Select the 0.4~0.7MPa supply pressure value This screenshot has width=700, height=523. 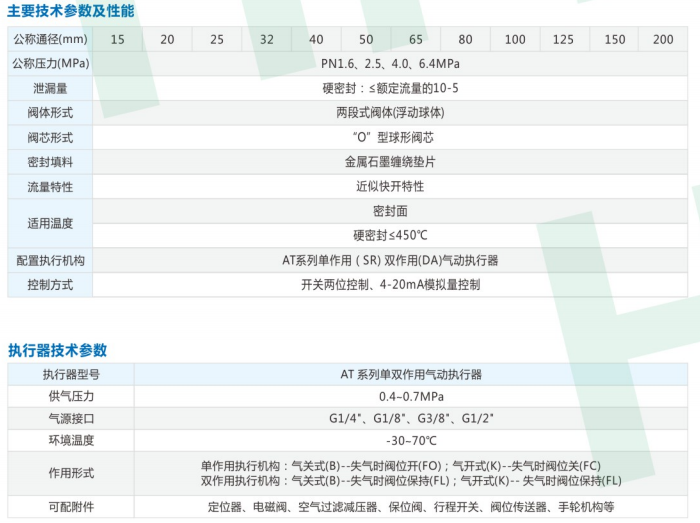tap(410, 396)
